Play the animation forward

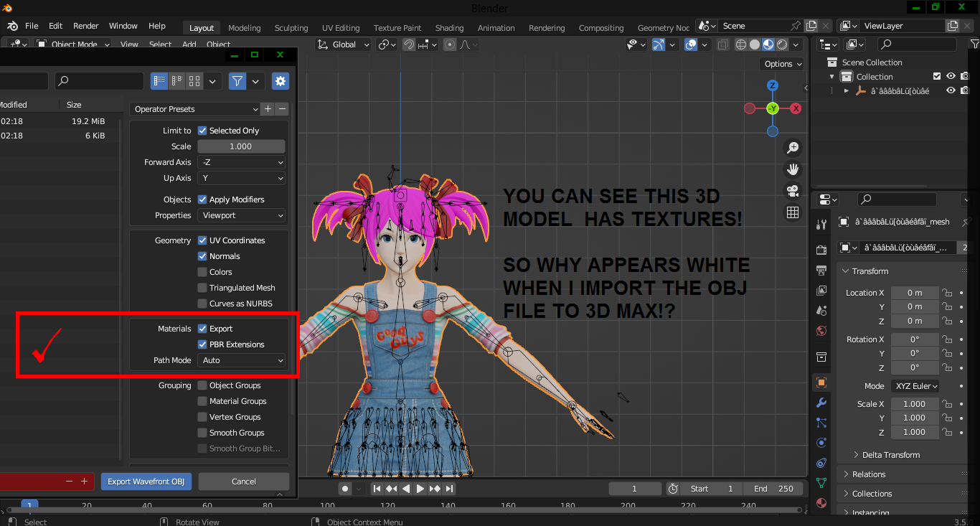coord(420,489)
